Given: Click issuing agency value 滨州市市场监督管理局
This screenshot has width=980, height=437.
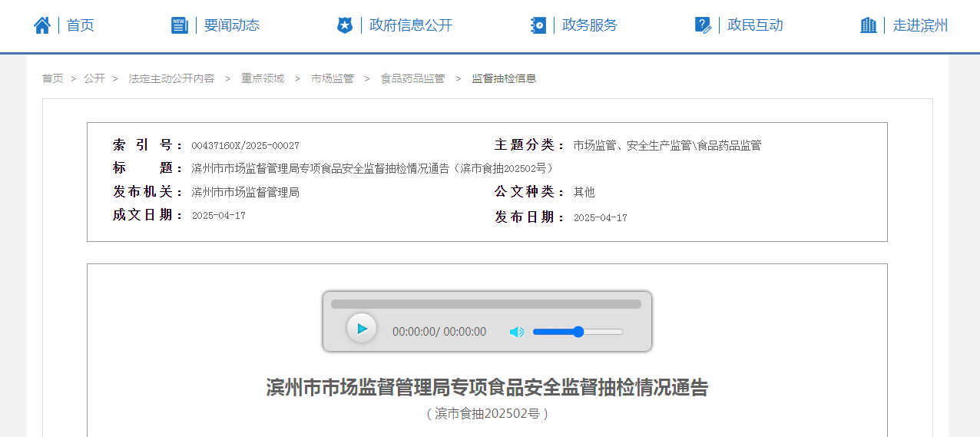Looking at the screenshot, I should coord(245,192).
